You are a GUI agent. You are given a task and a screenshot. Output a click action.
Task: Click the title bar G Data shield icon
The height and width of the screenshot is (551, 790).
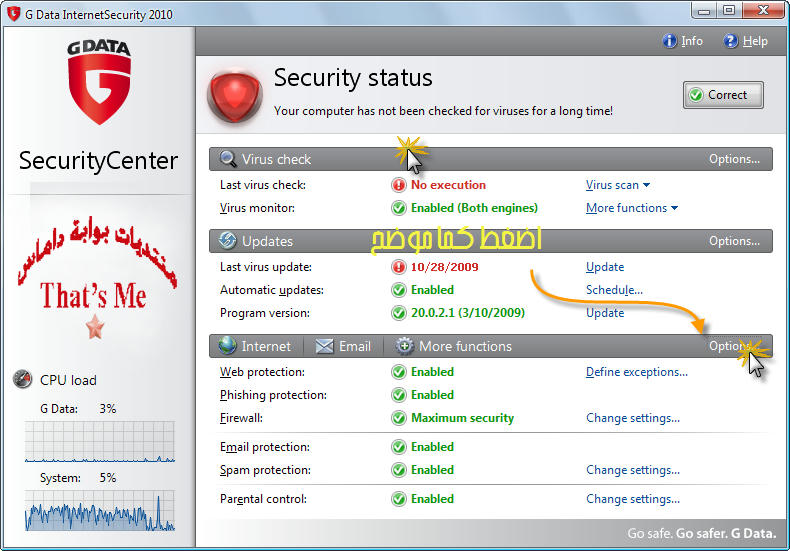pos(14,14)
